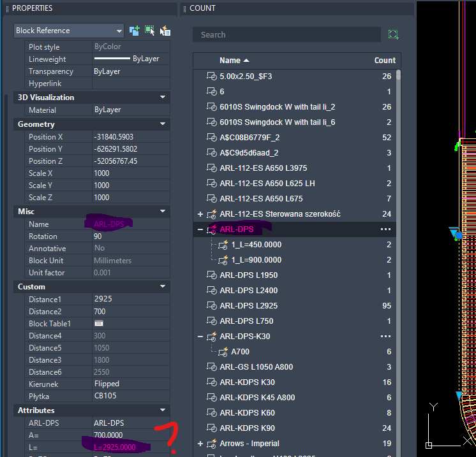Select the ARL-DPS L1950 row
476x457 pixels.
coord(294,275)
